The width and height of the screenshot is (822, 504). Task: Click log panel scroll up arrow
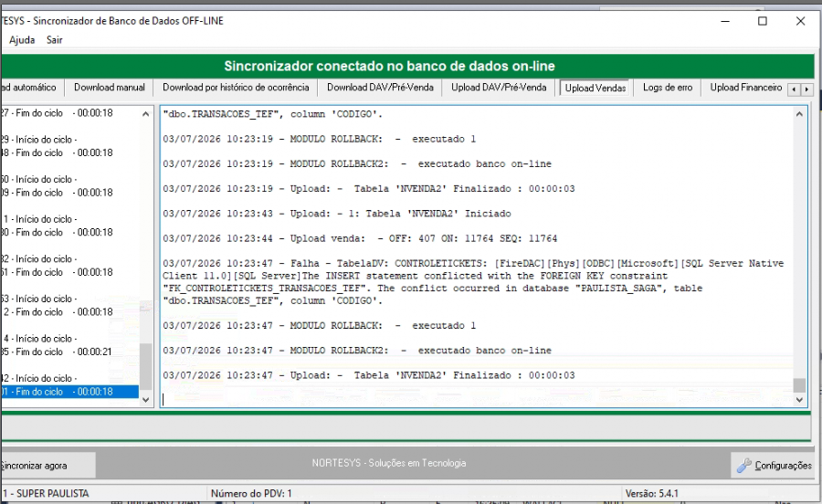799,114
